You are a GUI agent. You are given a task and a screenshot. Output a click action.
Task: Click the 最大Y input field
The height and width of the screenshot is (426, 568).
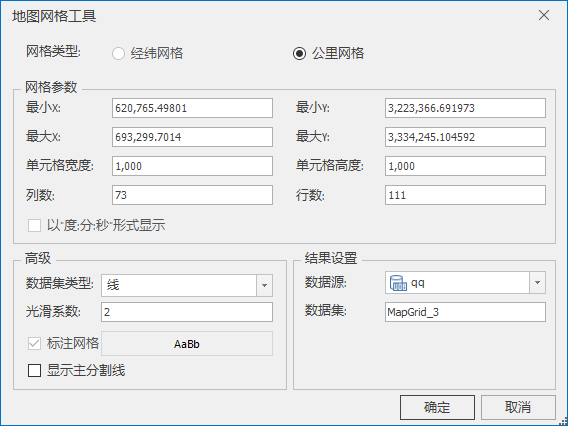click(465, 137)
